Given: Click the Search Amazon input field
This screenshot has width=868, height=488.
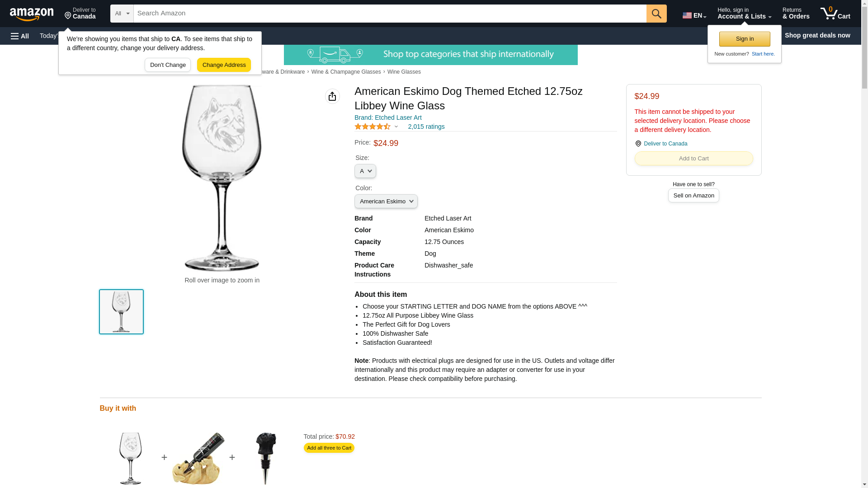Looking at the screenshot, I should click(x=390, y=14).
